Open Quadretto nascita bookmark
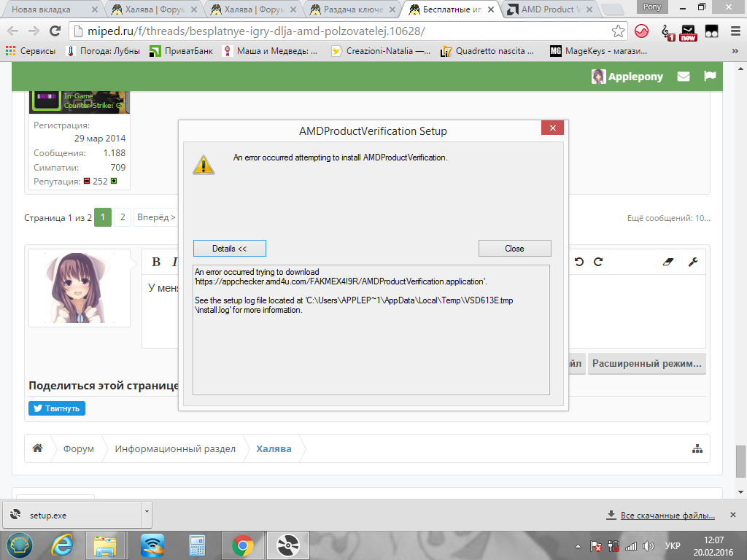 click(x=487, y=51)
